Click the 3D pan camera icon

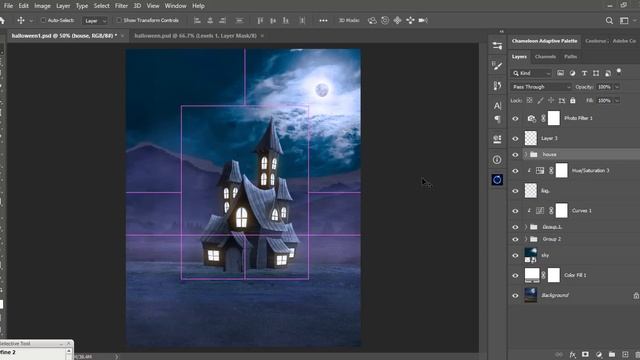click(x=398, y=20)
